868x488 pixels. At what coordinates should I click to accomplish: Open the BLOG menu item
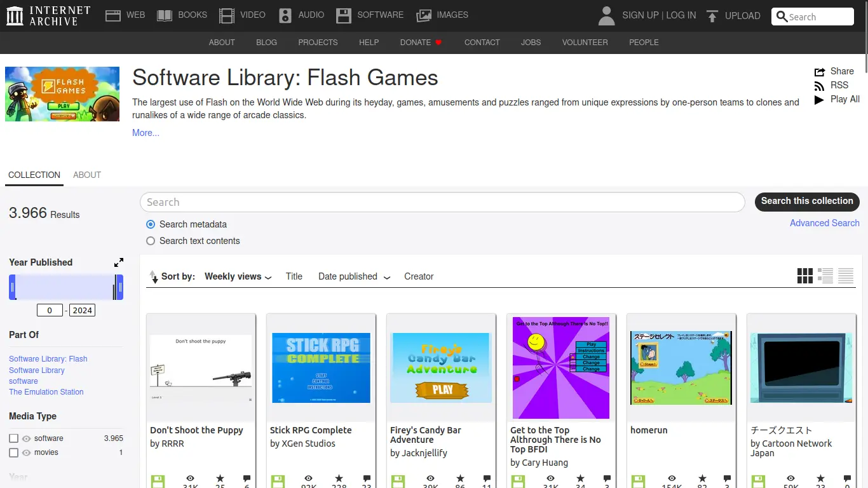pyautogui.click(x=266, y=43)
